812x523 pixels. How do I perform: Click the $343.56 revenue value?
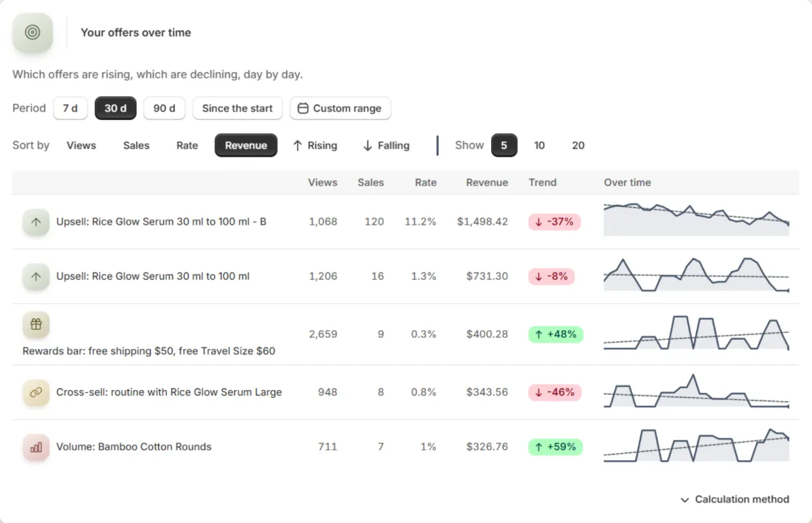click(487, 392)
